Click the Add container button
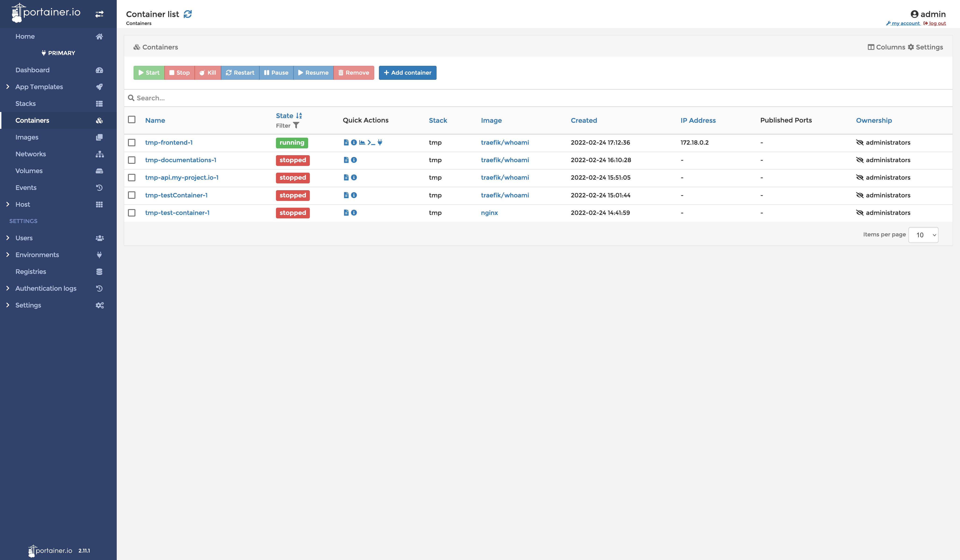Image resolution: width=960 pixels, height=560 pixels. pyautogui.click(x=407, y=73)
